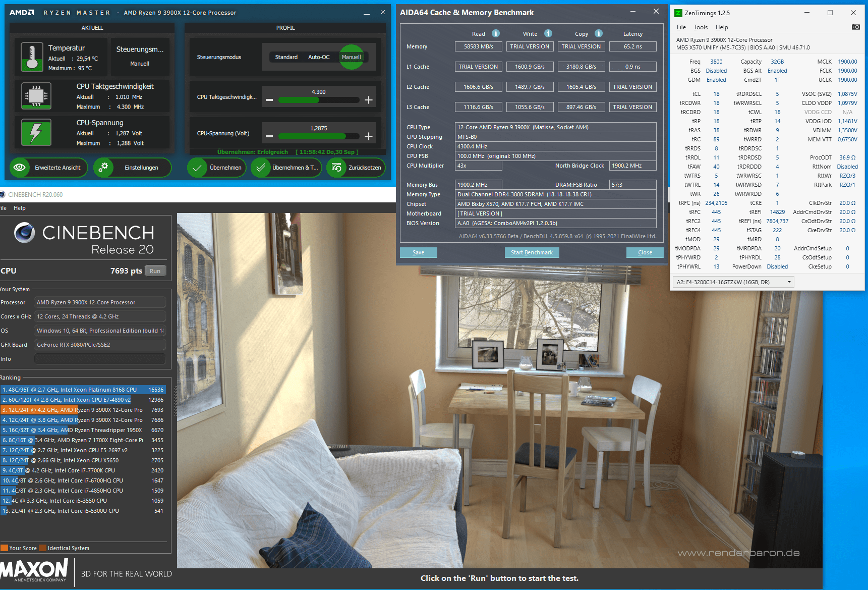Select ranking row Intel Core i5-5300U CPU
868x590 pixels.
[83, 511]
